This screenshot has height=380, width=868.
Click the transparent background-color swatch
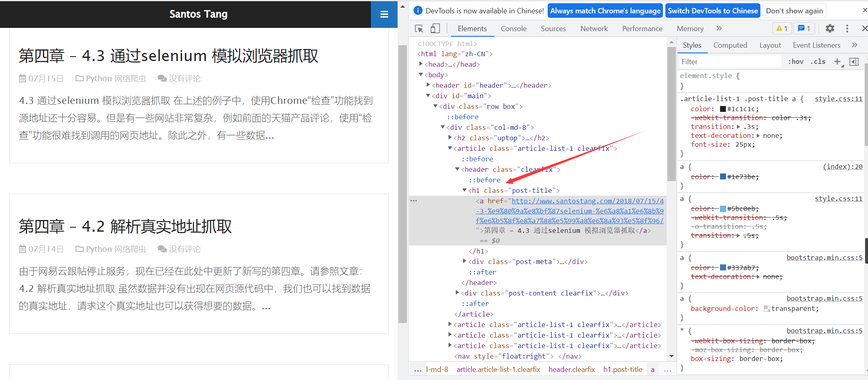tap(766, 308)
